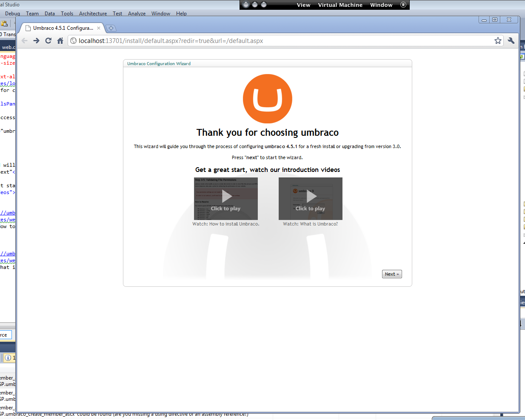The height and width of the screenshot is (420, 525).
Task: Open Chrome's wrench settings menu
Action: (x=511, y=41)
